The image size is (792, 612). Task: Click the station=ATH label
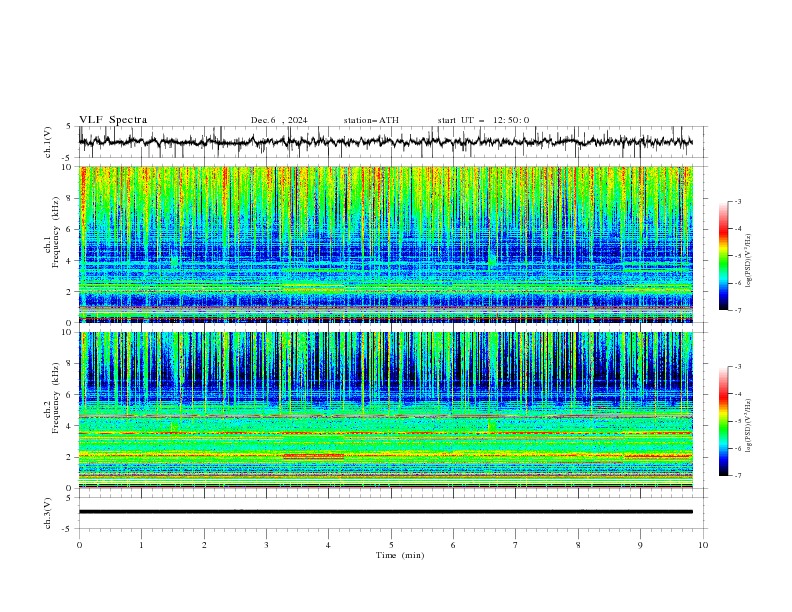coord(371,120)
